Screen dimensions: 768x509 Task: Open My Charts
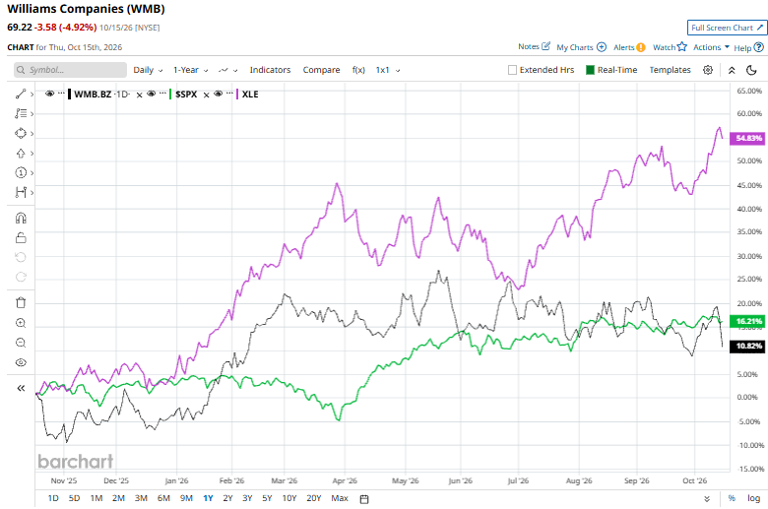tap(581, 47)
